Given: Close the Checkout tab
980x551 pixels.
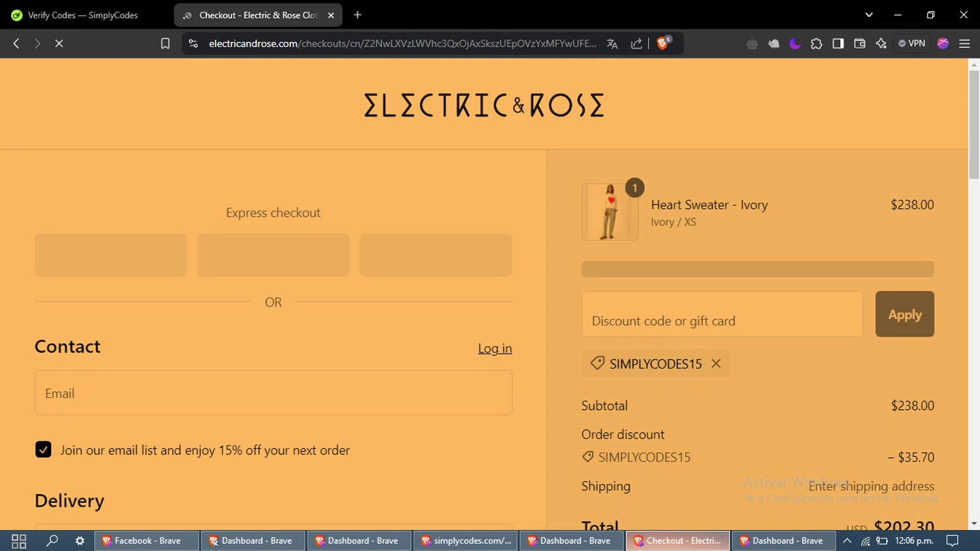Looking at the screenshot, I should [x=331, y=15].
